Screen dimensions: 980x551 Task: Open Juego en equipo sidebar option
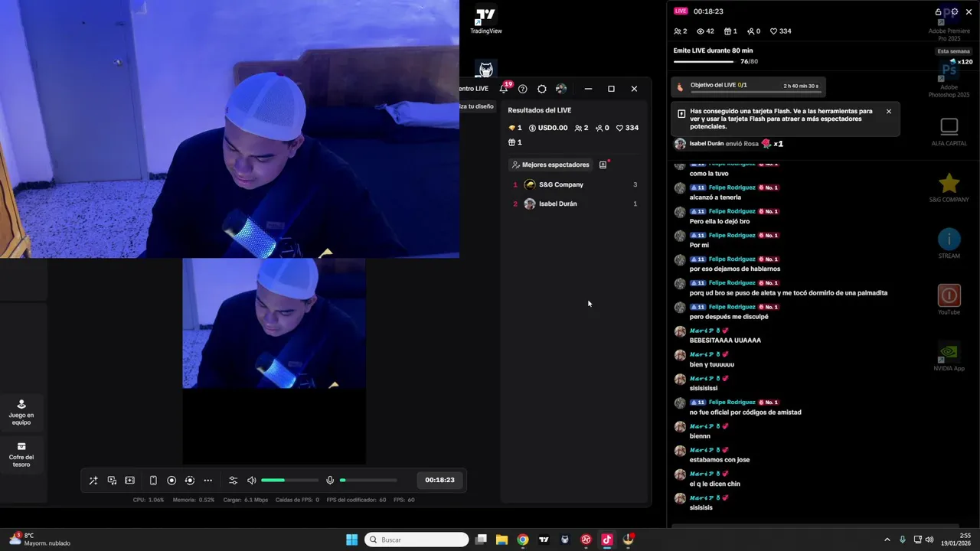pyautogui.click(x=21, y=412)
